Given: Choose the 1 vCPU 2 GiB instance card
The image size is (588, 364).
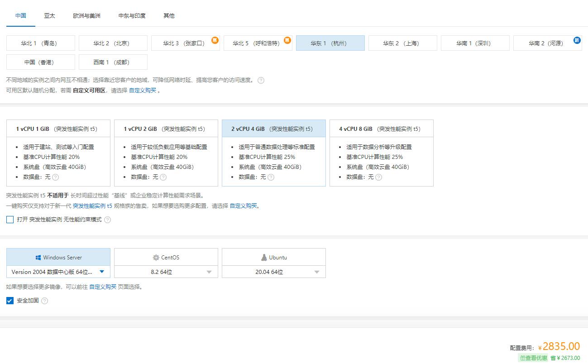Looking at the screenshot, I should 166,153.
